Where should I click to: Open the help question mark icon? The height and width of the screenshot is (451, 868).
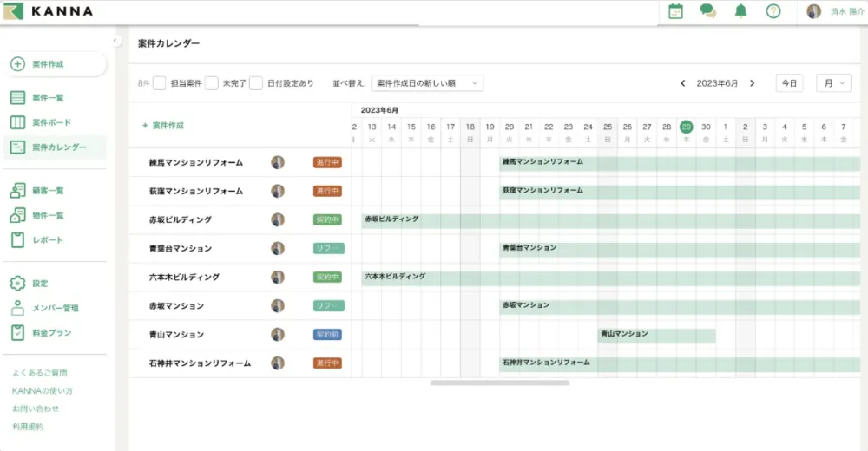[773, 11]
